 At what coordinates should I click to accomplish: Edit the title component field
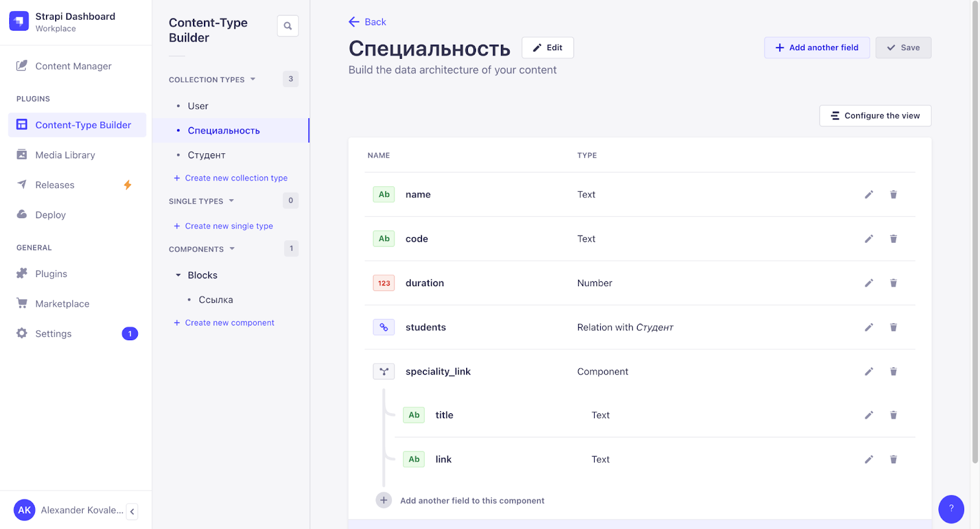pyautogui.click(x=869, y=415)
